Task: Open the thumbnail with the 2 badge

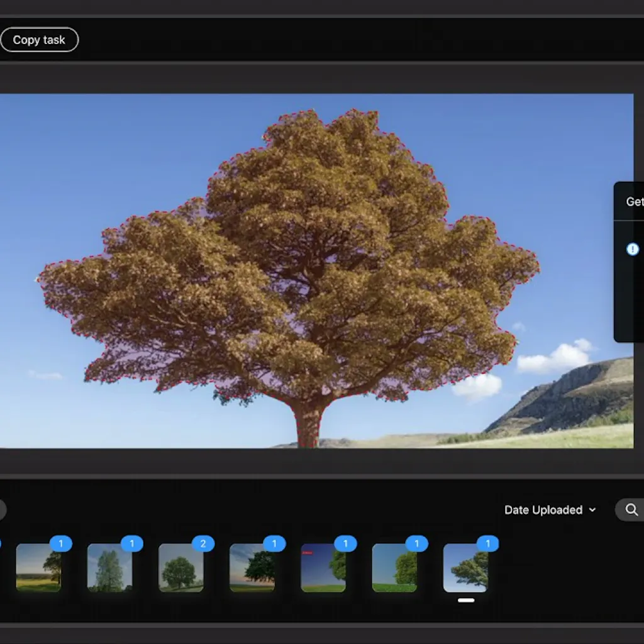Action: point(180,567)
